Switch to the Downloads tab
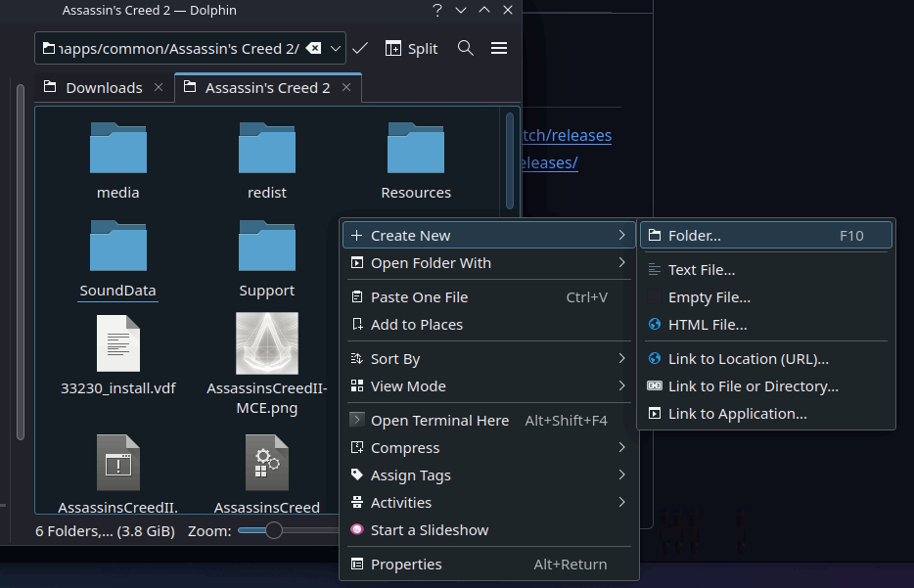 tap(104, 88)
